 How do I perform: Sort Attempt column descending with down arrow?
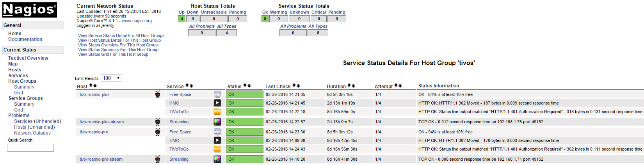[400, 86]
